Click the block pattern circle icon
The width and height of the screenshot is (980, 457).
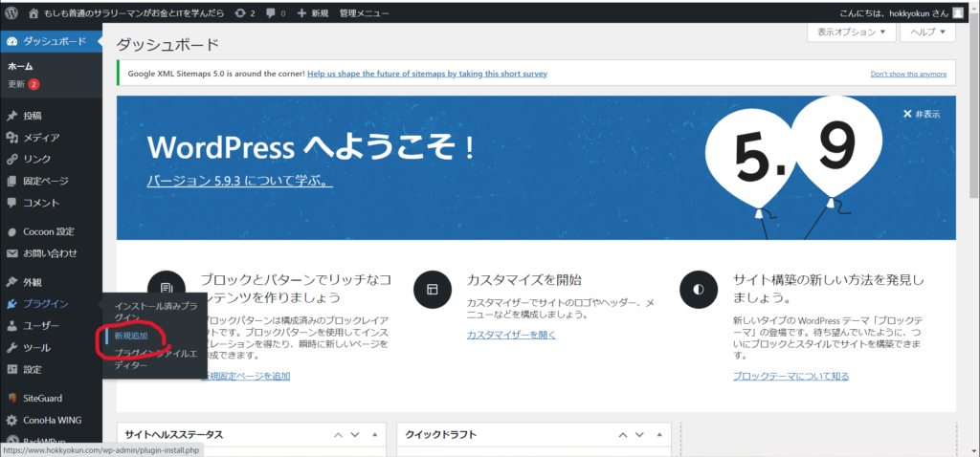(167, 289)
